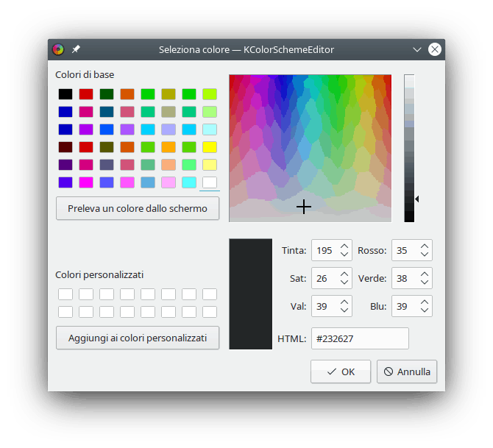This screenshot has height=448, width=493.
Task: Click 'Aggiungi ai colori personalizzati' button
Action: (138, 338)
